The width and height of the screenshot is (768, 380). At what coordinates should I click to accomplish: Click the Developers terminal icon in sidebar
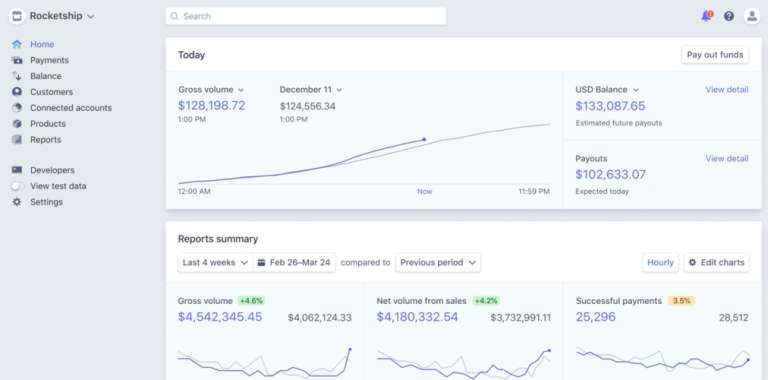coord(17,170)
